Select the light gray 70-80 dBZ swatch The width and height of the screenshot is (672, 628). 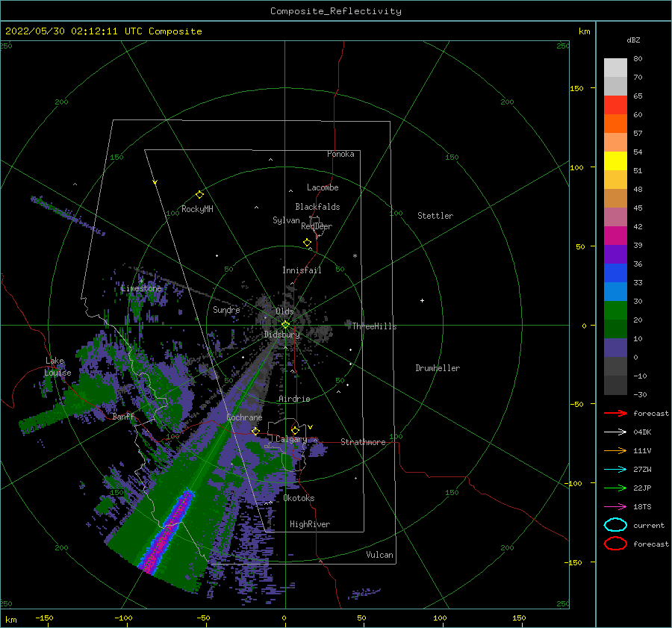(615, 68)
